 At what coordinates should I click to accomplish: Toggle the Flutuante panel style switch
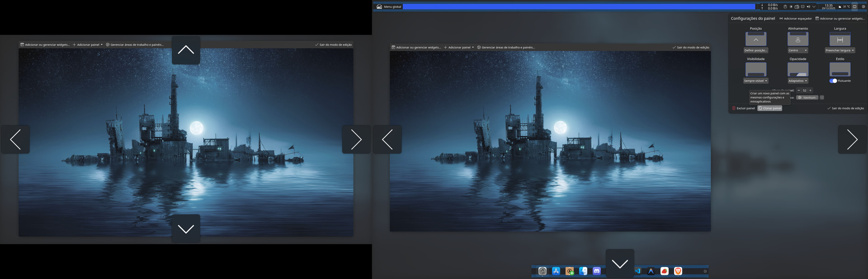pos(833,81)
